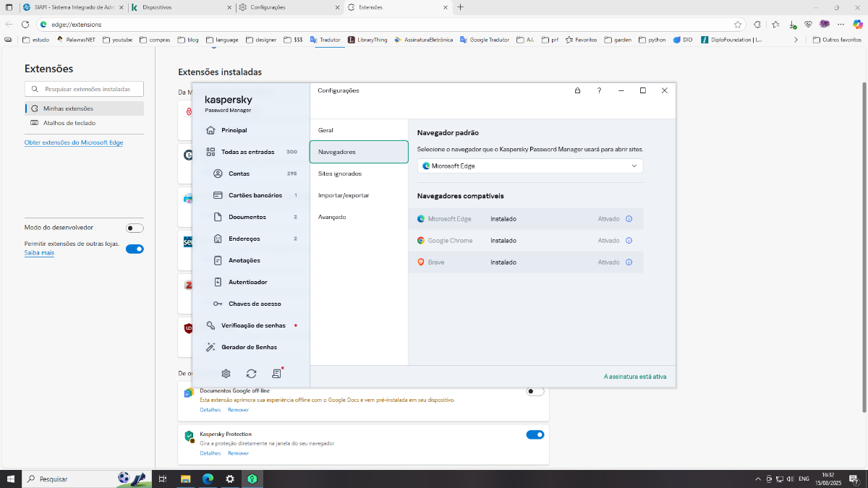The height and width of the screenshot is (488, 868).
Task: Favorite this page with star icon
Action: (x=737, y=24)
